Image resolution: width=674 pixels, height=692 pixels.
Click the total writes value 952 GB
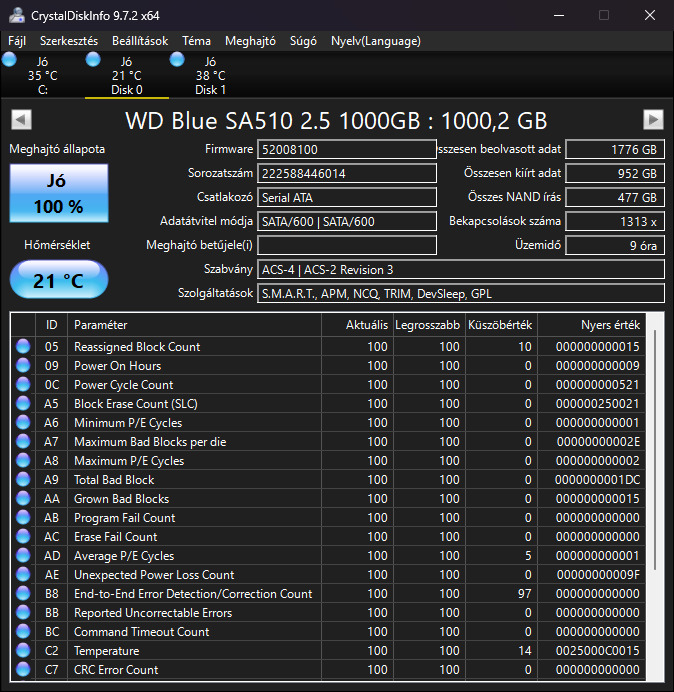tap(614, 173)
